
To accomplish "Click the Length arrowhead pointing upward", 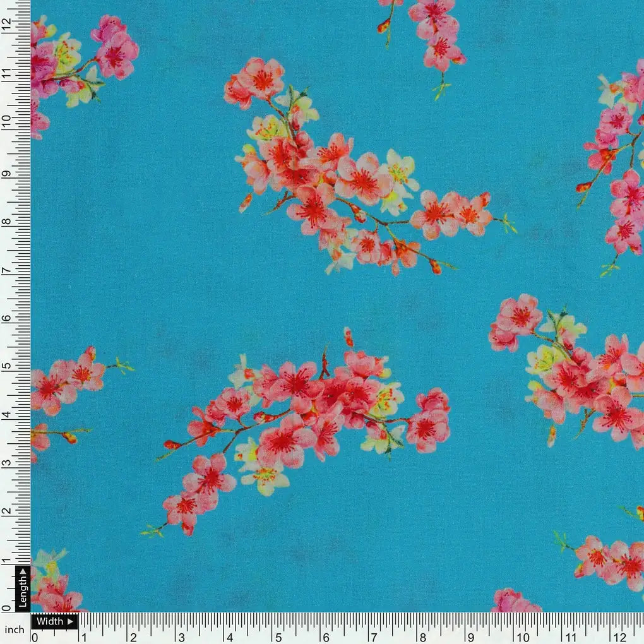I will (x=23, y=571).
